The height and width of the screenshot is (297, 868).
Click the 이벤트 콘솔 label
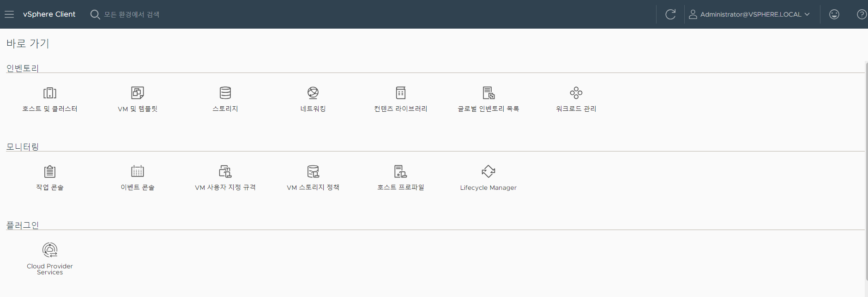tap(138, 188)
